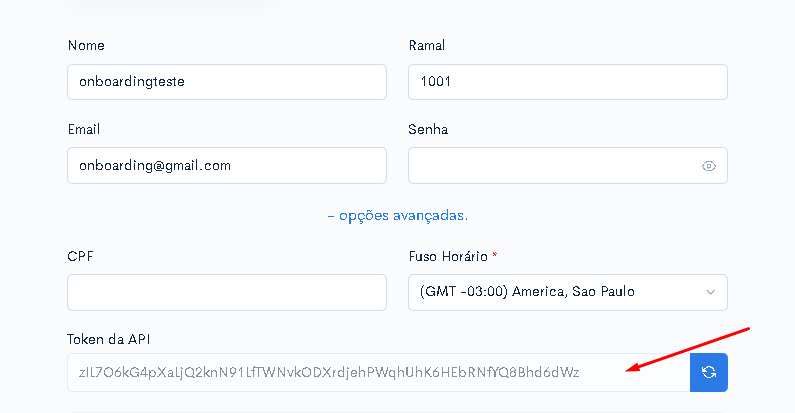Click into the Email field with onboarding@gmail.com
The image size is (795, 413).
coord(227,166)
